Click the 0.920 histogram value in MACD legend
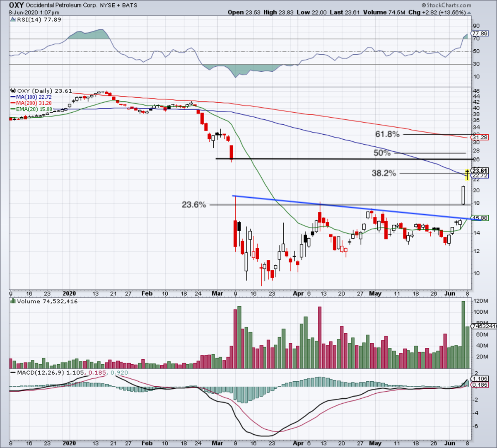This screenshot has width=497, height=448. (119, 373)
